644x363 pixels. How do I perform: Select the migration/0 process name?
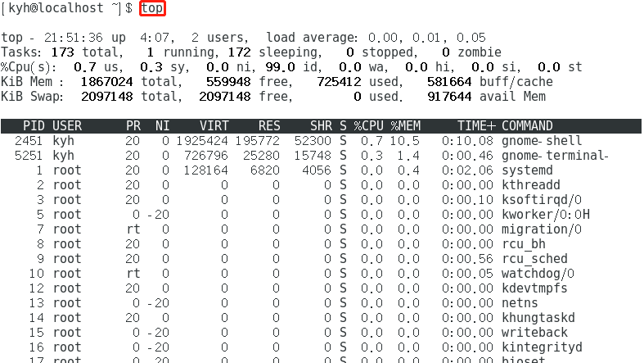[542, 229]
